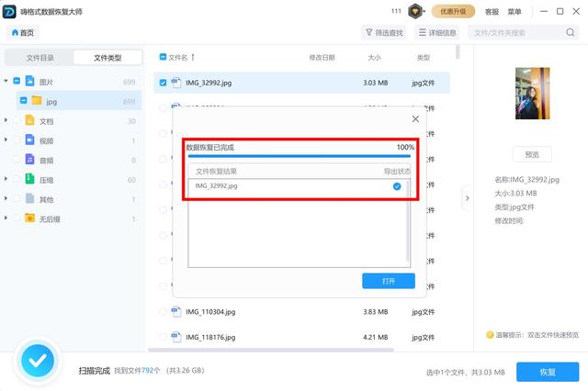Click the recovery progress bar at 100%
Image resolution: width=588 pixels, height=391 pixels.
tap(300, 156)
